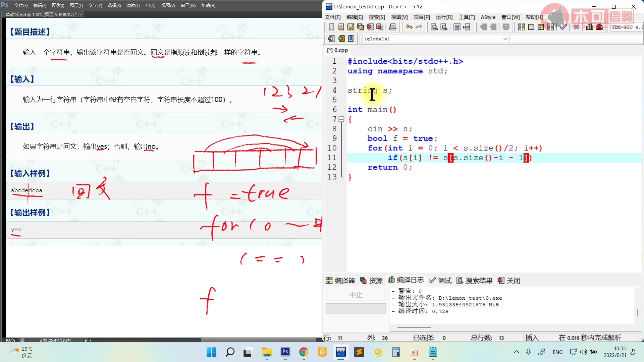Switch to the 调试 tab
Image resolution: width=644 pixels, height=362 pixels.
pos(440,281)
